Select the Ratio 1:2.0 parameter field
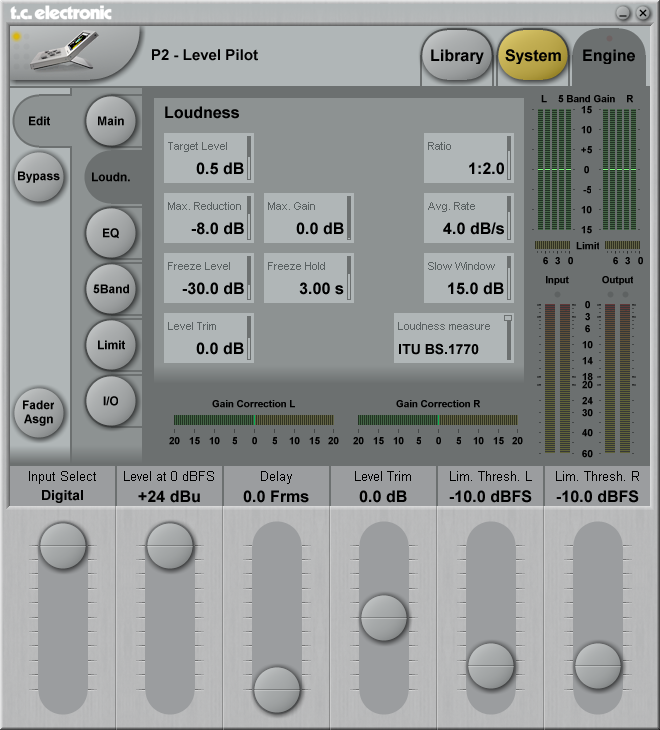 coord(469,158)
